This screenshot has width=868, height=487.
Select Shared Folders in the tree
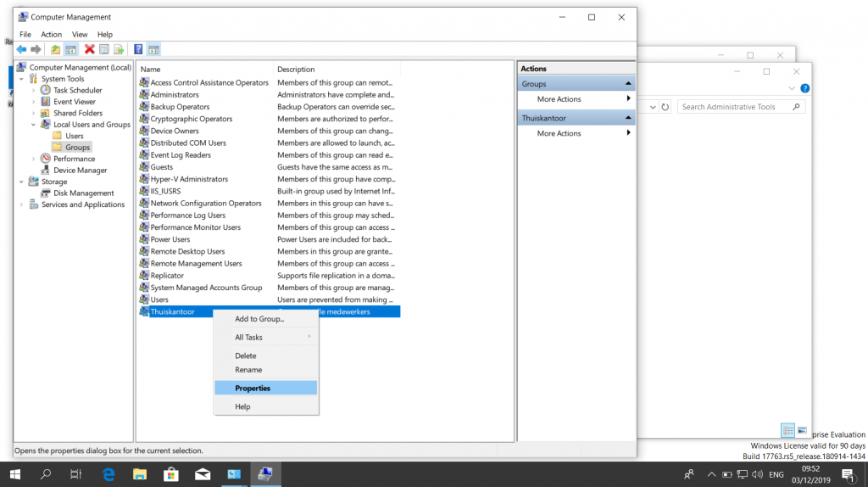[x=77, y=113]
